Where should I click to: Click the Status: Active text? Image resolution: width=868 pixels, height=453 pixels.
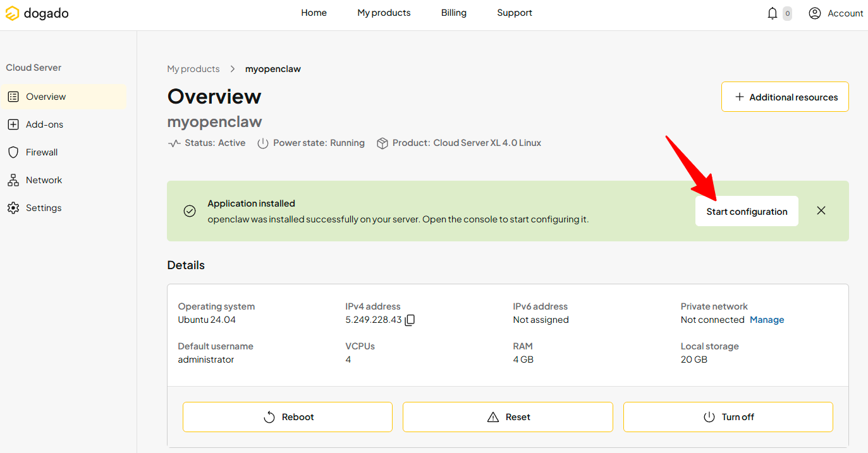pos(215,143)
